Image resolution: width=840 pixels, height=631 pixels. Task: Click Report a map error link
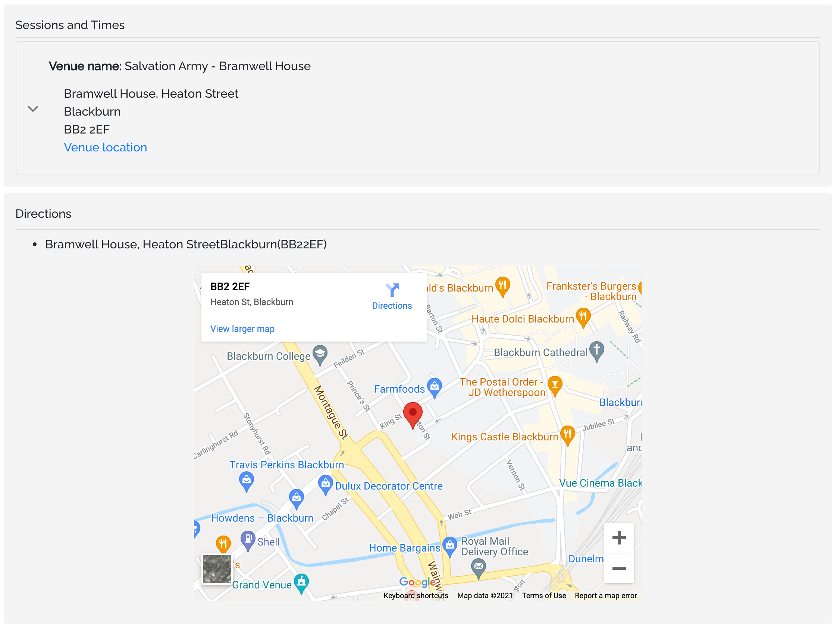click(606, 595)
